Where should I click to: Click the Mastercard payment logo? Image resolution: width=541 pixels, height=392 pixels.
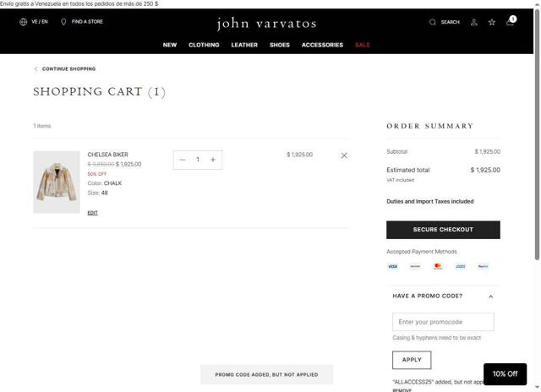[438, 266]
